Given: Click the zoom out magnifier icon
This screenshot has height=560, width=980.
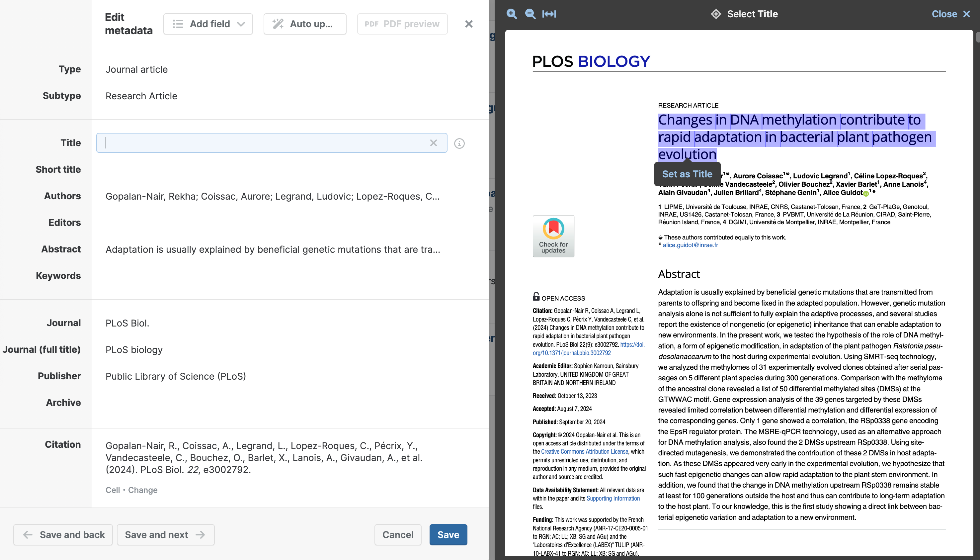Looking at the screenshot, I should 531,14.
